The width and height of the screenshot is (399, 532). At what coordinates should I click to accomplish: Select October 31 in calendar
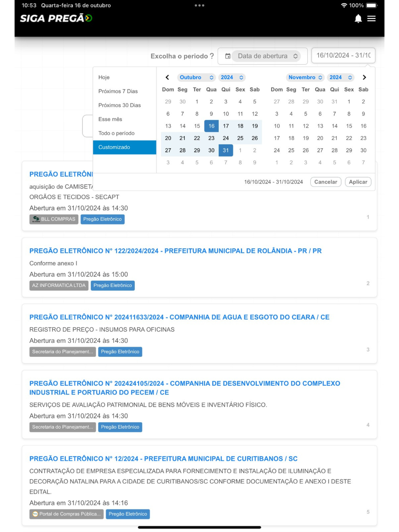(x=226, y=150)
